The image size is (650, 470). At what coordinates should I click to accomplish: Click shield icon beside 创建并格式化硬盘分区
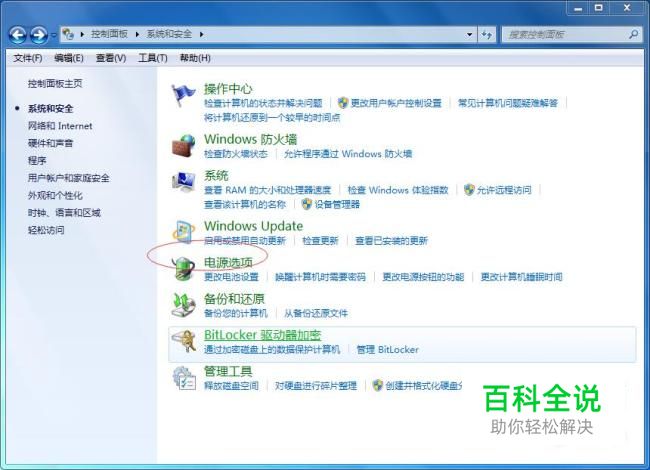[377, 385]
